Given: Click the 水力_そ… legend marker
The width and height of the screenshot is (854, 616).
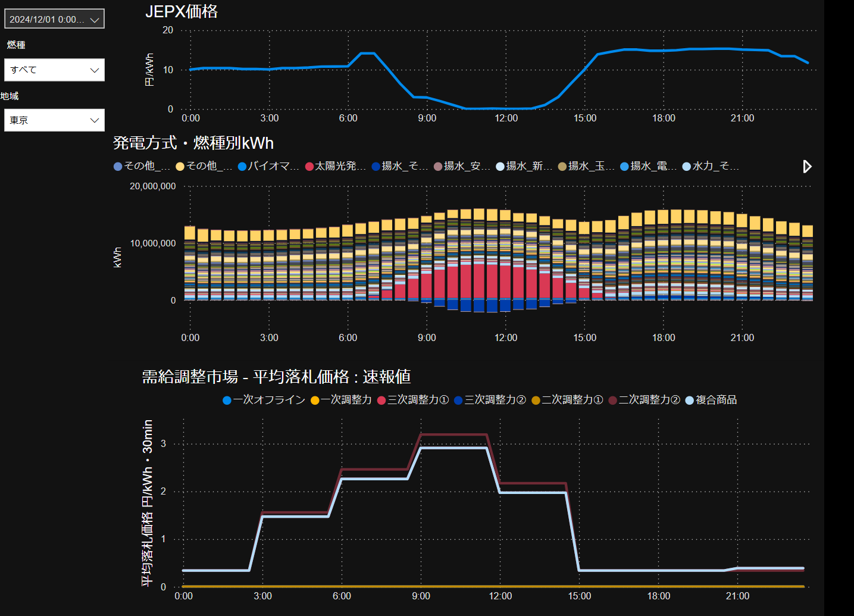Looking at the screenshot, I should click(687, 167).
